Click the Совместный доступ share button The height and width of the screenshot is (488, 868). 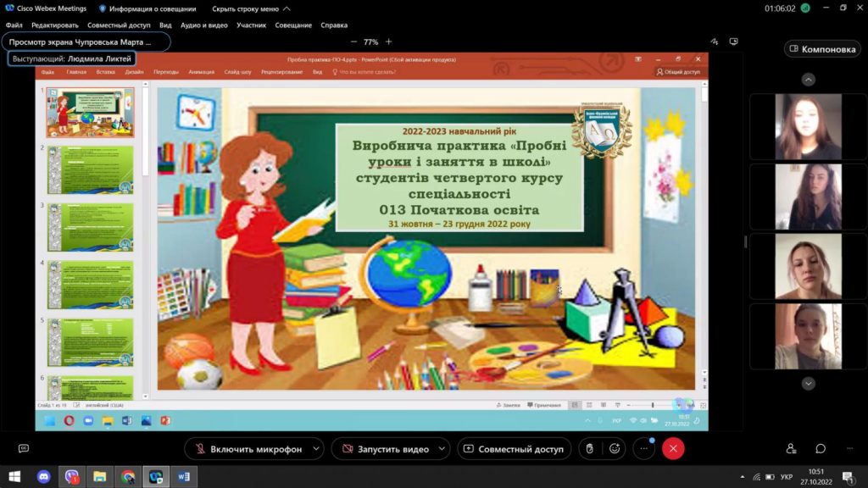click(x=513, y=449)
